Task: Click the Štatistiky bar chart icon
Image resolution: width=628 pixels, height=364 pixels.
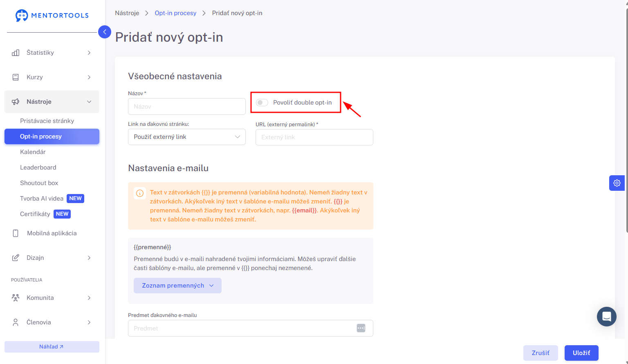Action: (x=16, y=53)
